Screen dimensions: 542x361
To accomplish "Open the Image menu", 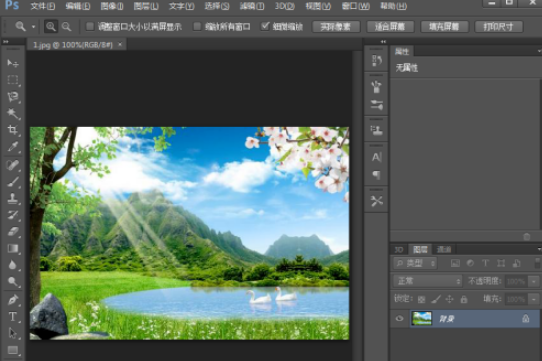I will click(112, 6).
